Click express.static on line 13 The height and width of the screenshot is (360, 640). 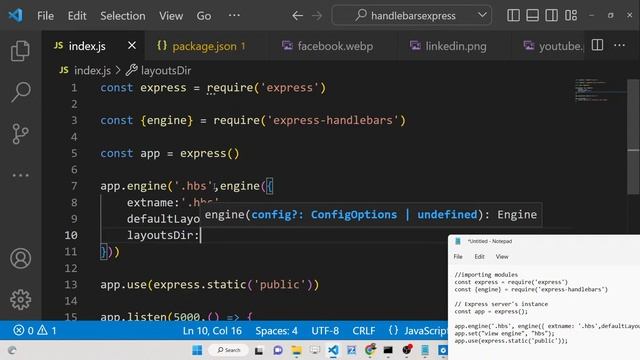coord(200,284)
